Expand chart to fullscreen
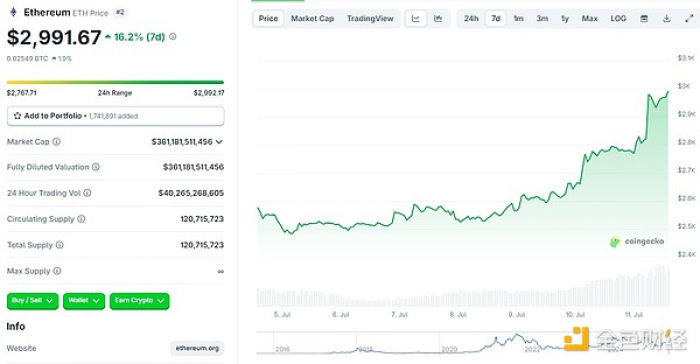700x364 pixels. pyautogui.click(x=689, y=19)
